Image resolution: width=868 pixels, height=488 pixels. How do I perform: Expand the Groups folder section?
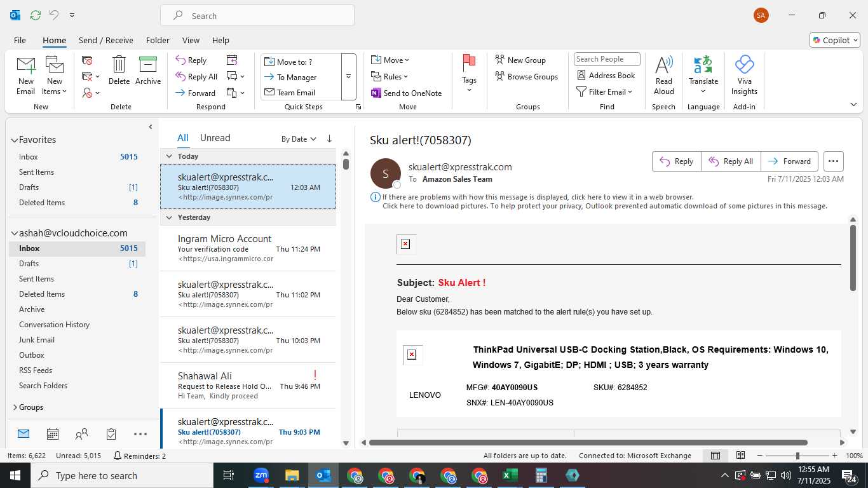coord(15,407)
